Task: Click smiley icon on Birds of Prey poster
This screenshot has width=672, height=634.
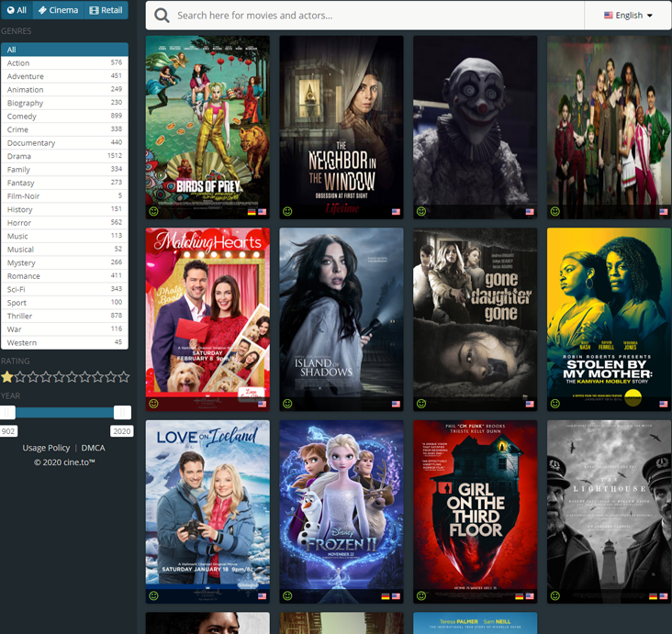Action: tap(153, 211)
